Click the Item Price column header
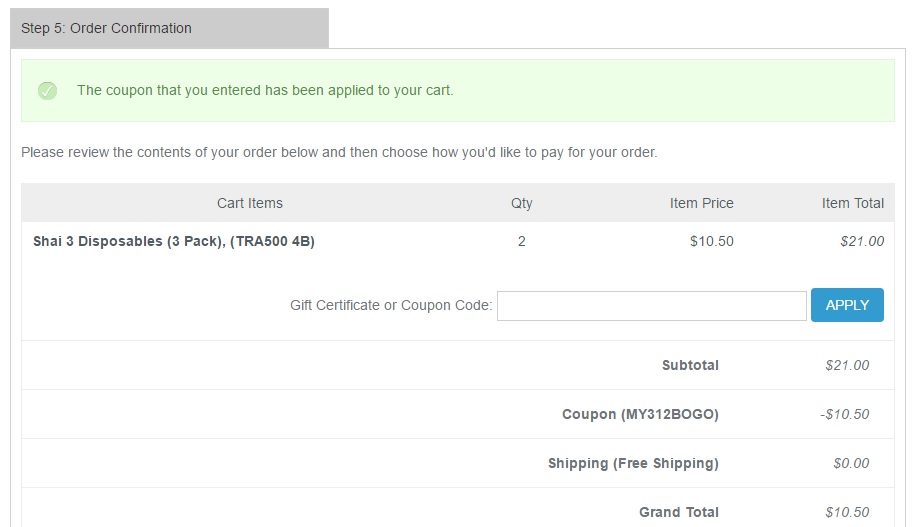The height and width of the screenshot is (527, 919). tap(701, 203)
